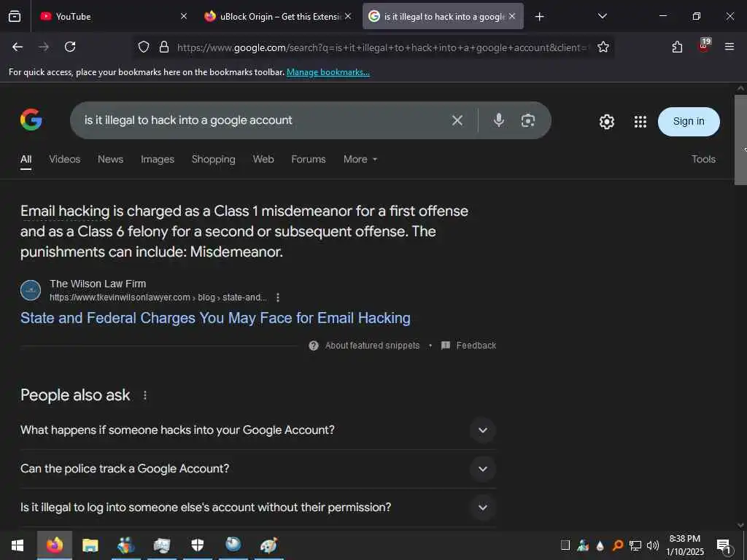The width and height of the screenshot is (747, 560).
Task: Start Google voice search microphone
Action: pyautogui.click(x=499, y=120)
